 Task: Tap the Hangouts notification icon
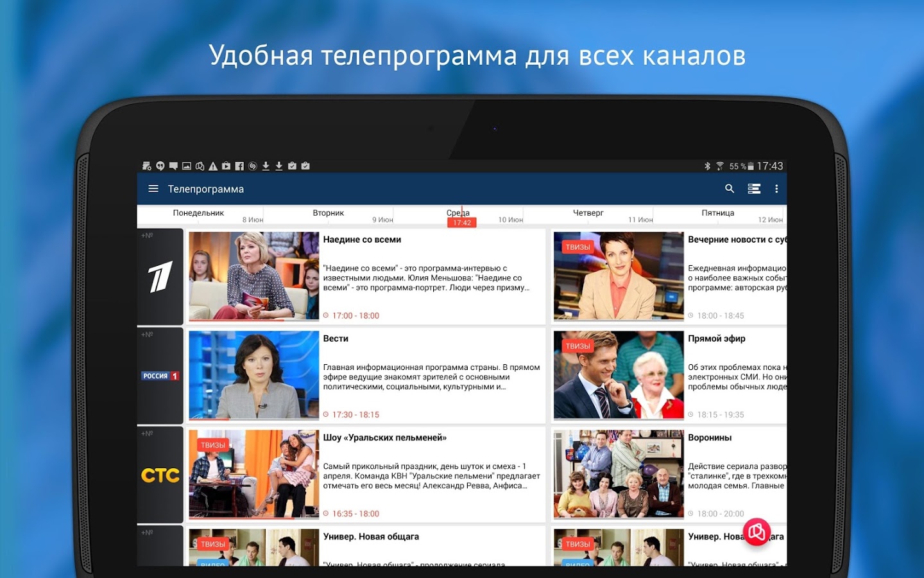pyautogui.click(x=160, y=166)
